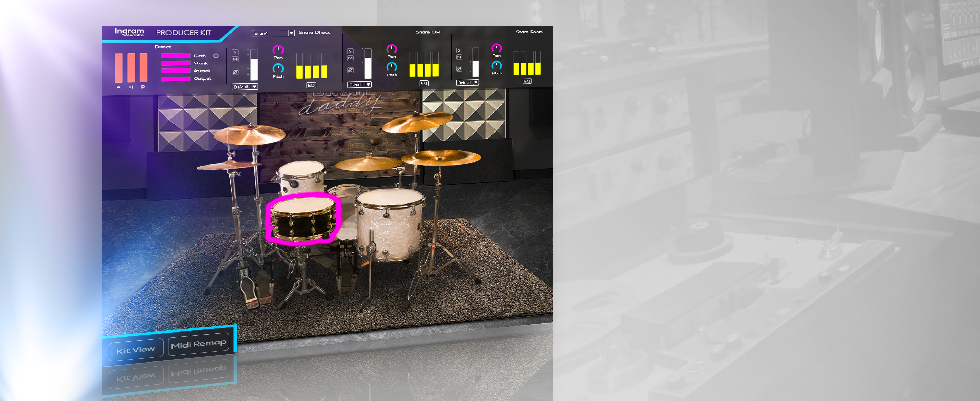The width and height of the screenshot is (980, 401).
Task: Click the Snare Room phase invert icon
Action: pyautogui.click(x=459, y=69)
